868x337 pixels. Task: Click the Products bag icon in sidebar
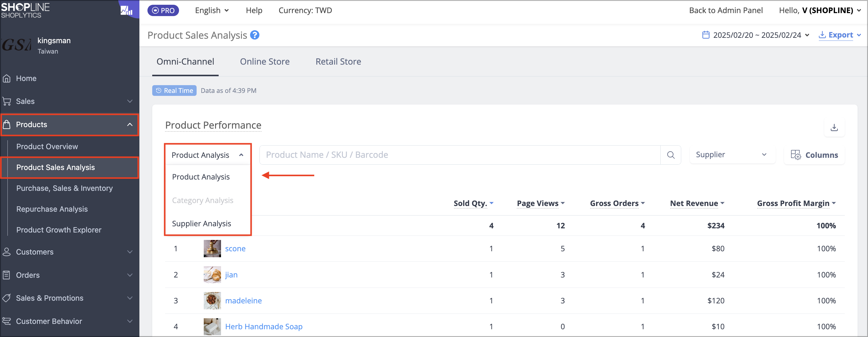[x=6, y=124]
